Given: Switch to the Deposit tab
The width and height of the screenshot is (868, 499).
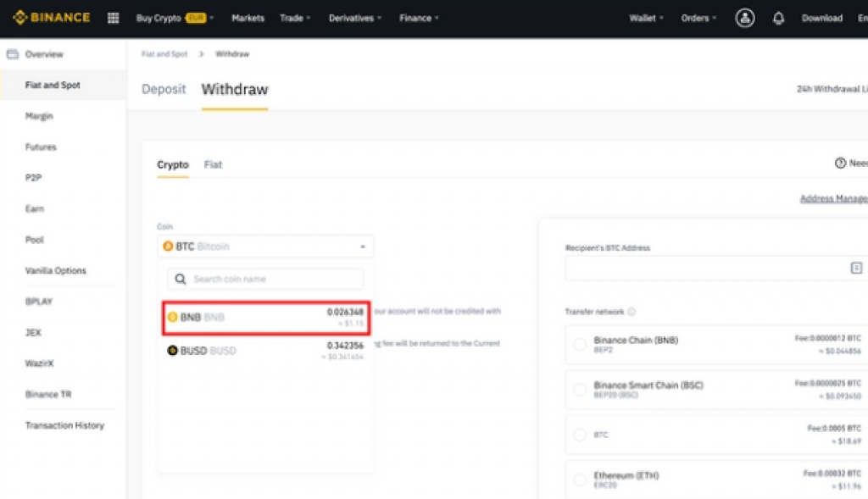Looking at the screenshot, I should coord(164,89).
